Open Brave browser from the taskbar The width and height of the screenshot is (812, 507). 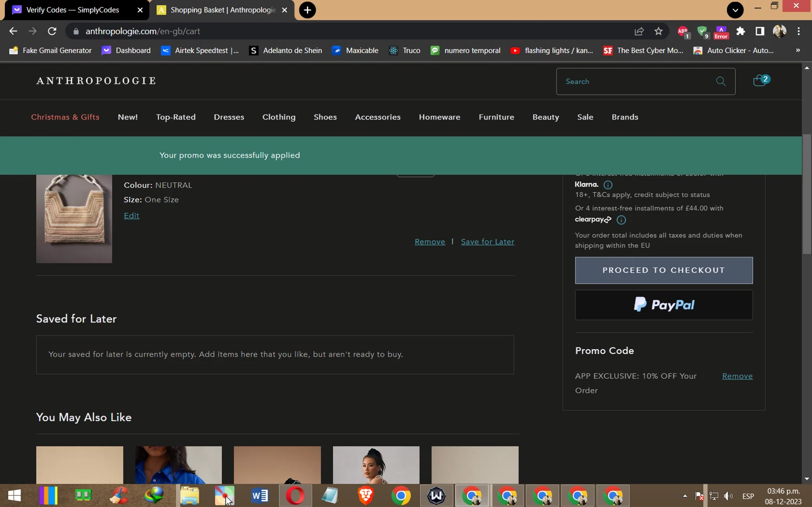366,496
